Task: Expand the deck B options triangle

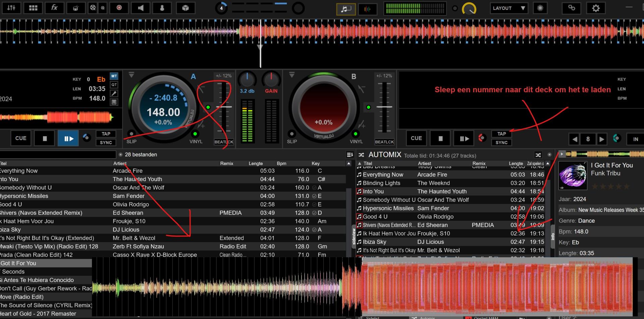Action: pyautogui.click(x=292, y=74)
